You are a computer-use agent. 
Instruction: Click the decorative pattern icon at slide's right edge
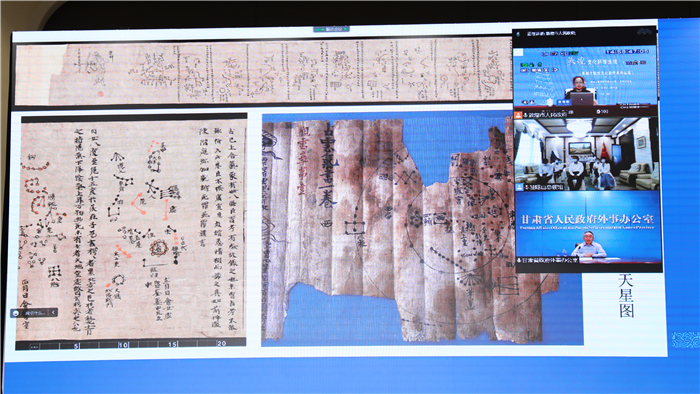pos(686,340)
